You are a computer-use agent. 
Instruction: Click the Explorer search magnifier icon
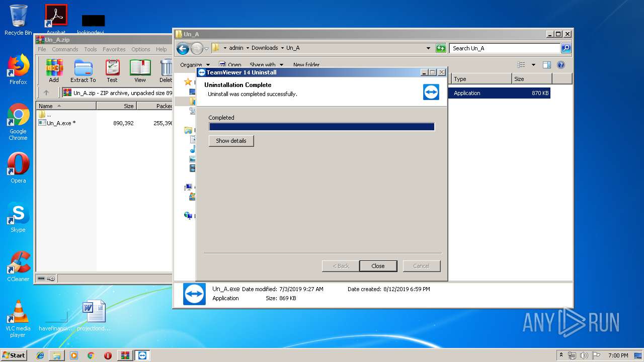(566, 48)
